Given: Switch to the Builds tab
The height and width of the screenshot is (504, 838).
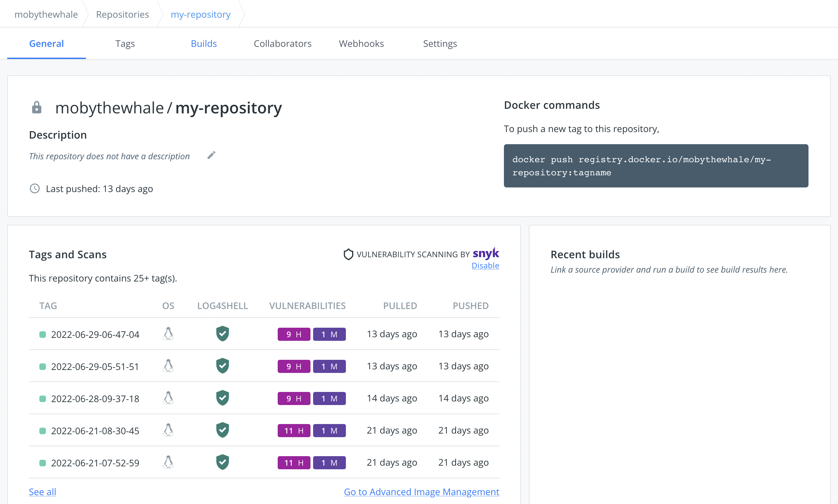Looking at the screenshot, I should [204, 44].
